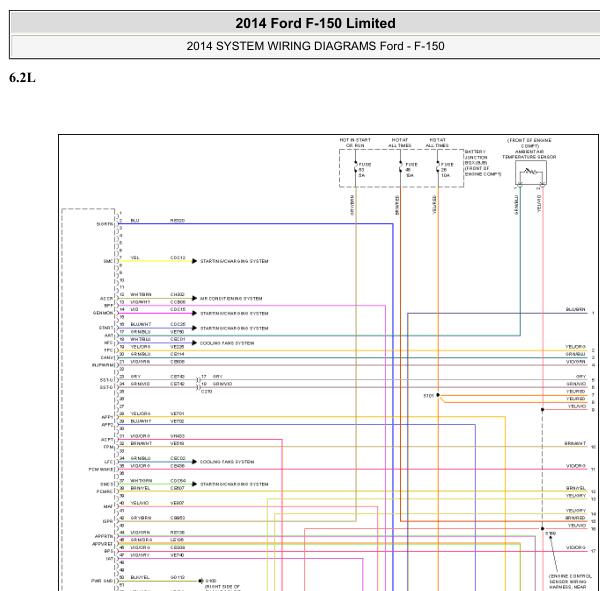This screenshot has height=591, width=600.
Task: Click the 'BLU' wire color label at pin 2
Action: click(135, 220)
